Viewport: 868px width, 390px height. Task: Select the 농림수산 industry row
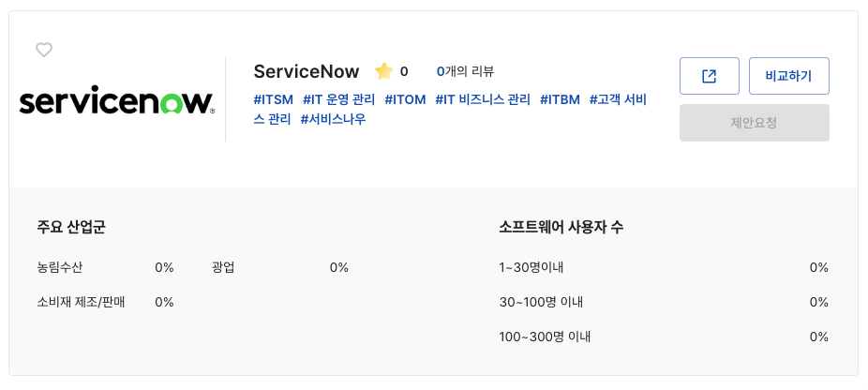[x=60, y=267]
